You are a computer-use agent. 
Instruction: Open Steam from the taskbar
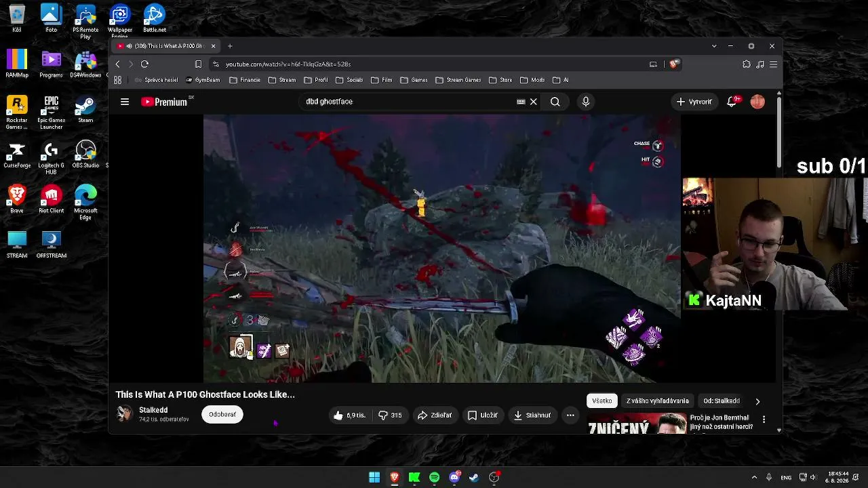[x=474, y=477]
